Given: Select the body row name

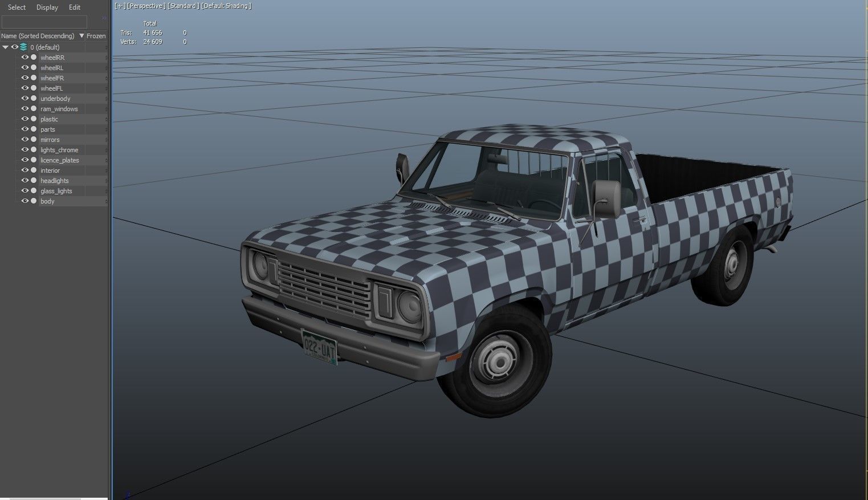Looking at the screenshot, I should (47, 201).
